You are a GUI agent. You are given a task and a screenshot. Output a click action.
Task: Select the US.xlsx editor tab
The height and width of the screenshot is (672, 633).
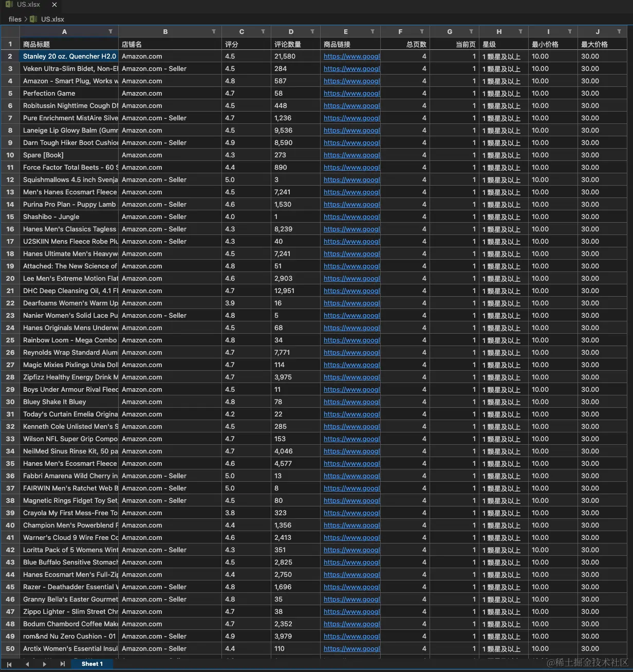tap(31, 5)
